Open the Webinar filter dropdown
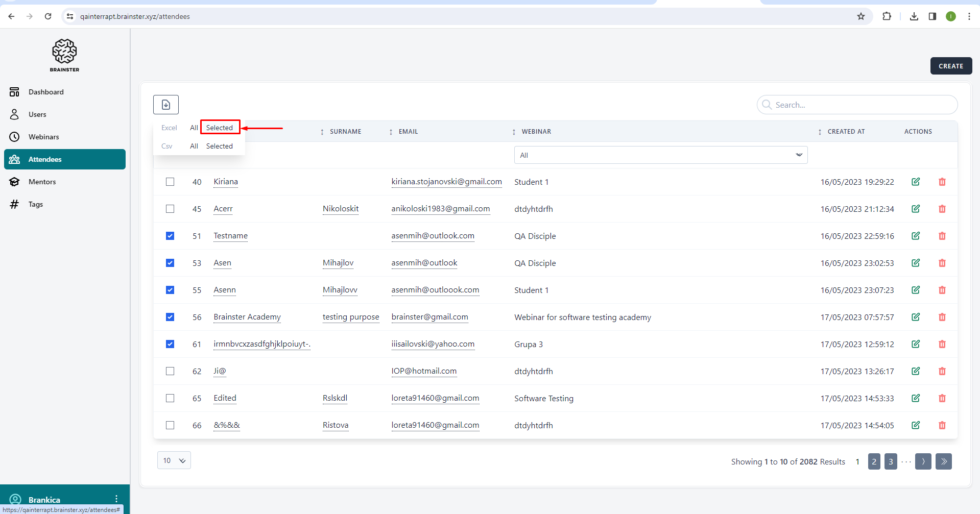This screenshot has height=514, width=980. click(x=660, y=155)
